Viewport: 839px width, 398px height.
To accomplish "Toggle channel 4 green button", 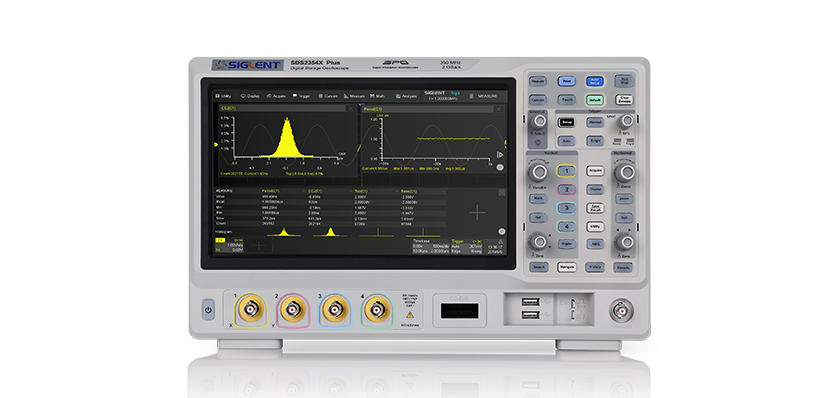I will pyautogui.click(x=566, y=226).
